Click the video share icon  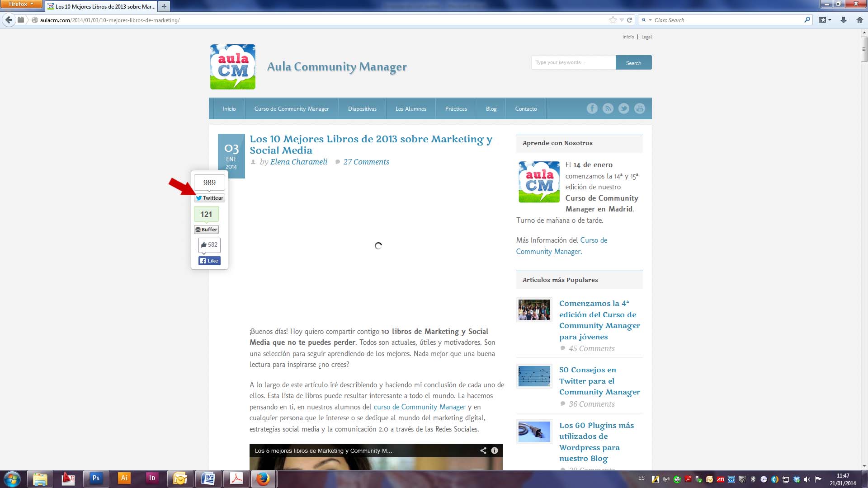483,450
